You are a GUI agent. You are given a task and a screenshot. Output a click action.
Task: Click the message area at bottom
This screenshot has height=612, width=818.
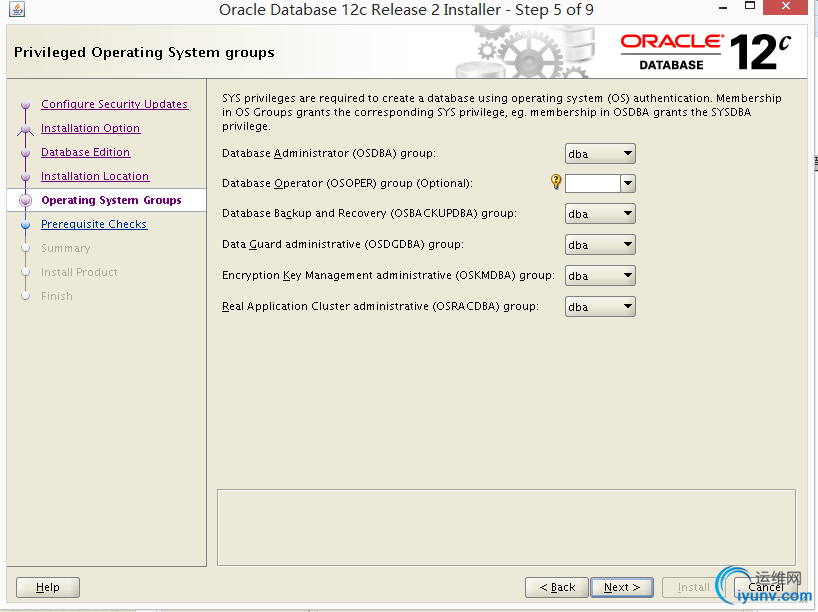coord(506,527)
